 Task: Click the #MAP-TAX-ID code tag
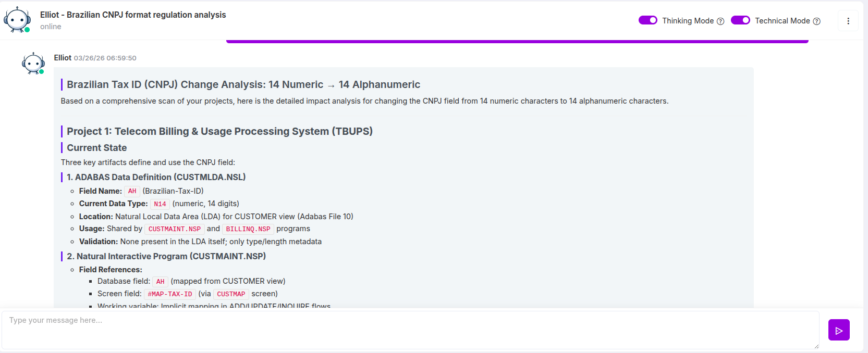tap(170, 294)
